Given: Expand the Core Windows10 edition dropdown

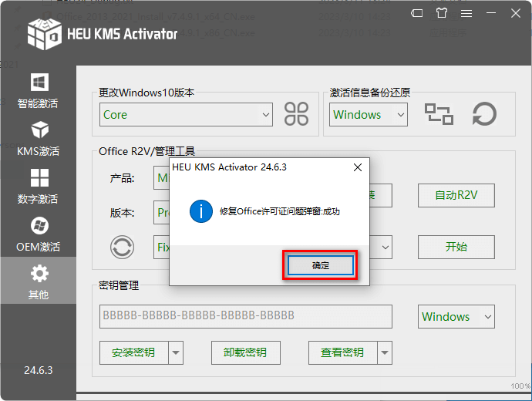Looking at the screenshot, I should pos(186,115).
